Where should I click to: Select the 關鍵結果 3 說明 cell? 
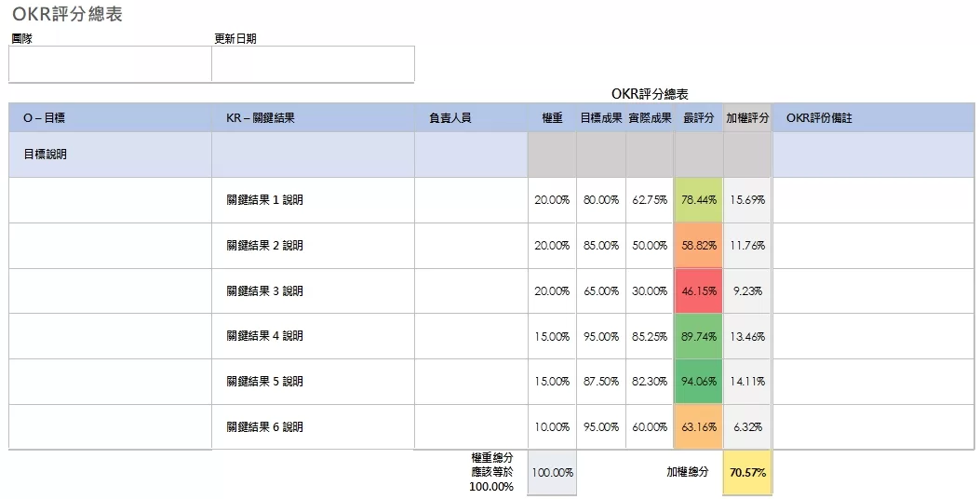[x=313, y=291]
